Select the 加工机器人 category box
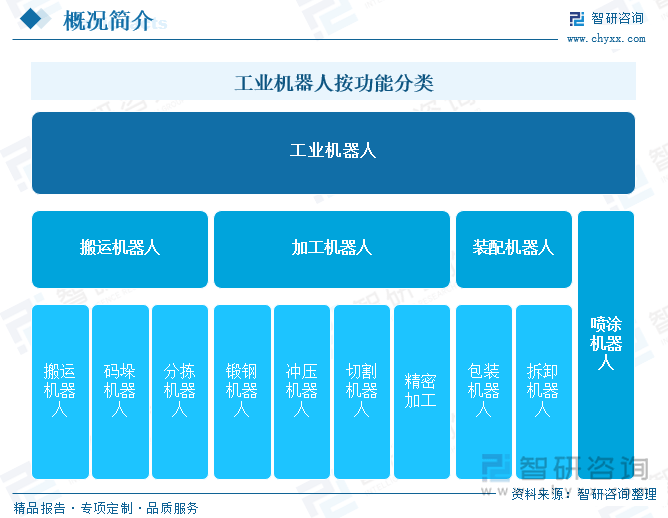Viewport: 668px width, 518px height. [332, 249]
